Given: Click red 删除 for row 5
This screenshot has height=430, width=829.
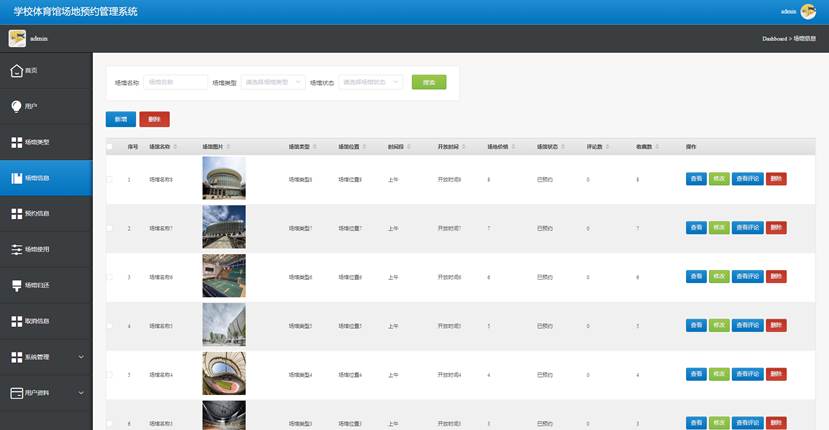Looking at the screenshot, I should (776, 374).
